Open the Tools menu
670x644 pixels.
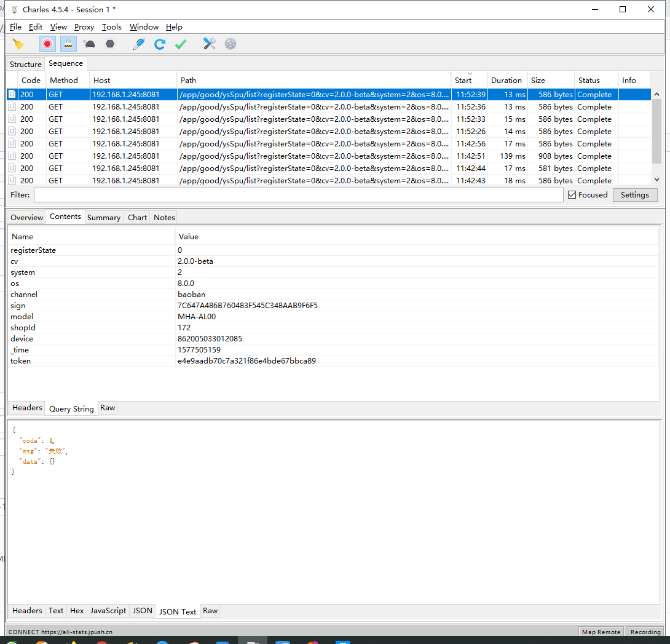(x=111, y=27)
